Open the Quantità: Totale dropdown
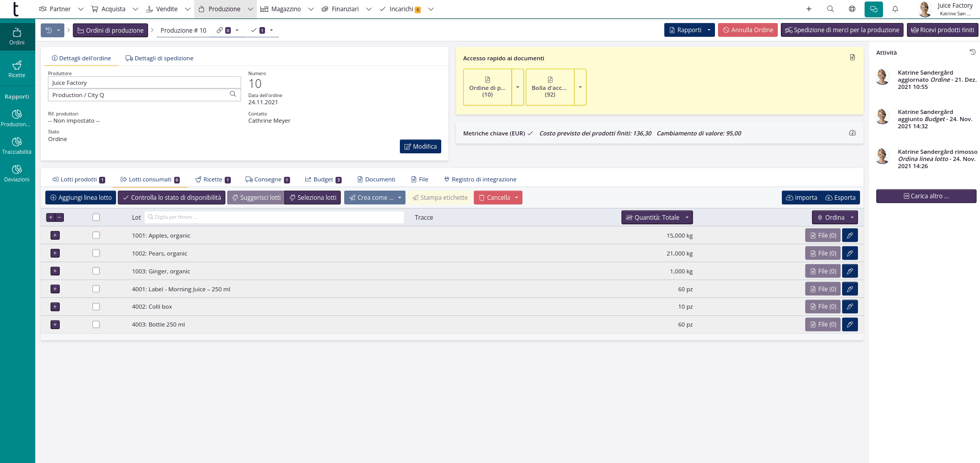This screenshot has height=463, width=980. click(657, 217)
